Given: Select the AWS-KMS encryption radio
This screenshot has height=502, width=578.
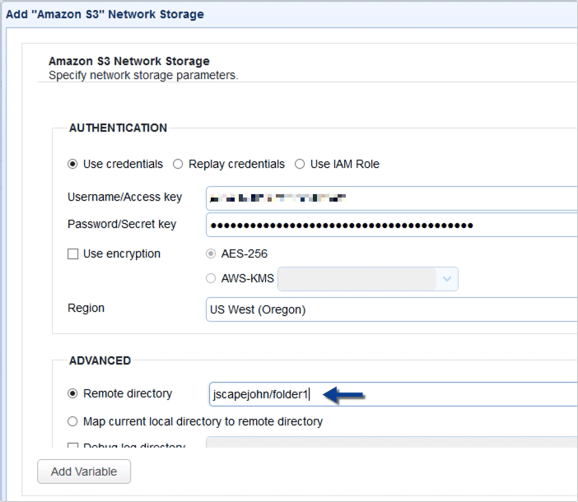Looking at the screenshot, I should click(x=210, y=278).
